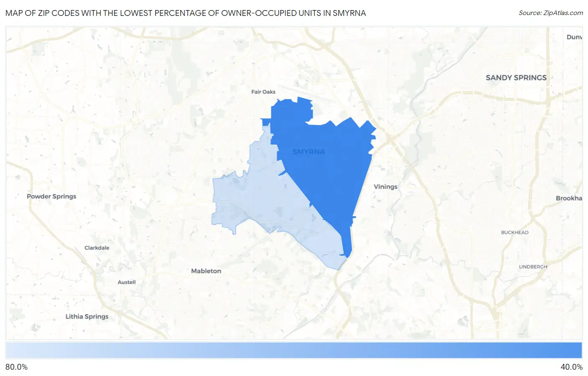Click the Vinings map label
Screen dimensions: 588x376
coord(386,187)
